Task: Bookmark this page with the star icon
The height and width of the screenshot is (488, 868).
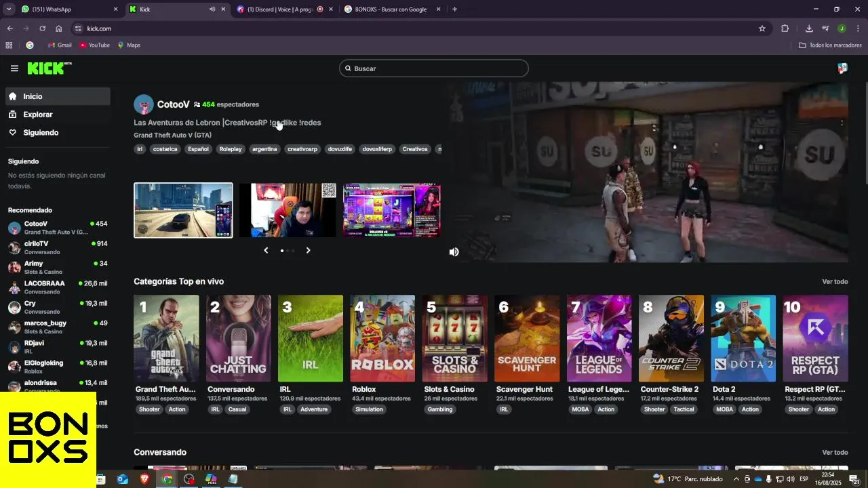Action: tap(762, 28)
